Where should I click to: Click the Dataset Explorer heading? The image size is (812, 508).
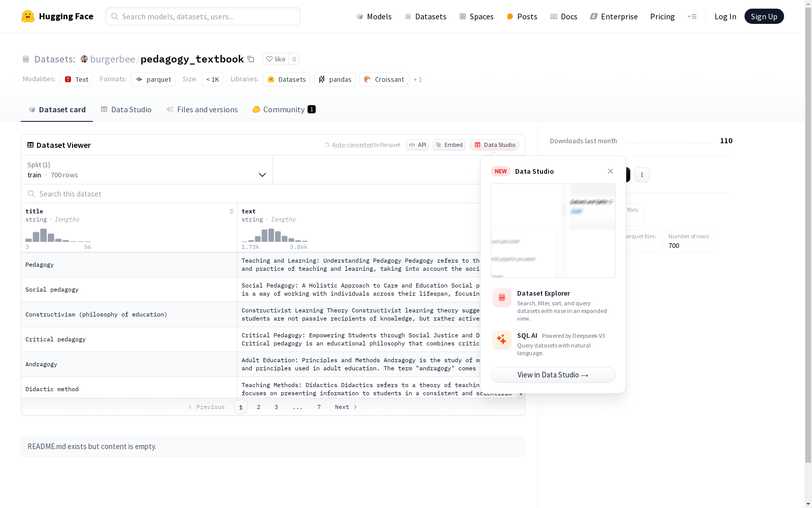[544, 293]
